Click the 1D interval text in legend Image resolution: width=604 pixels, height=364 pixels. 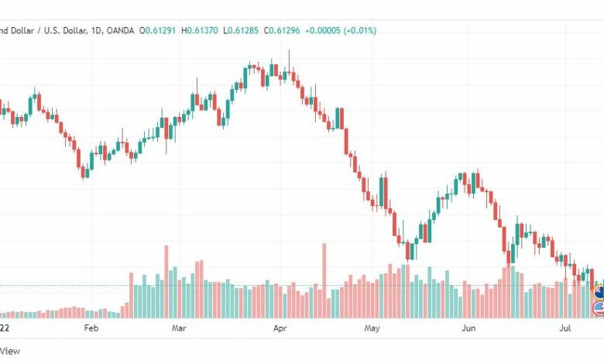[96, 30]
